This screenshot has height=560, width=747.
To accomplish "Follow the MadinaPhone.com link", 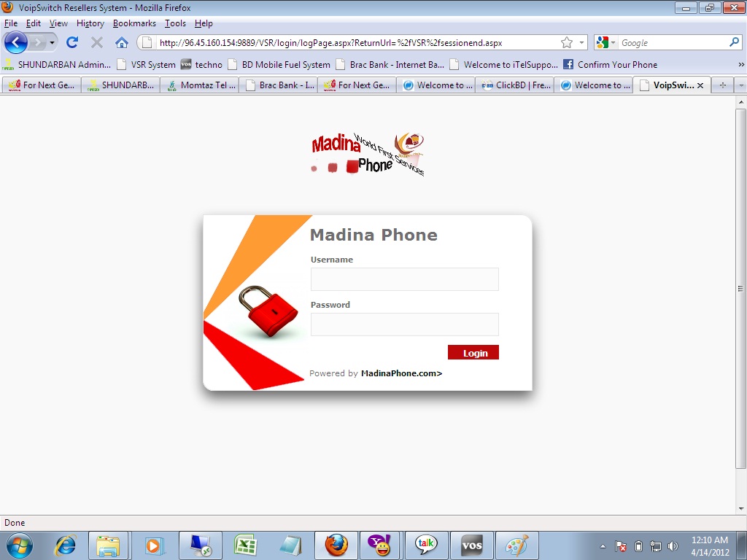I will [402, 373].
